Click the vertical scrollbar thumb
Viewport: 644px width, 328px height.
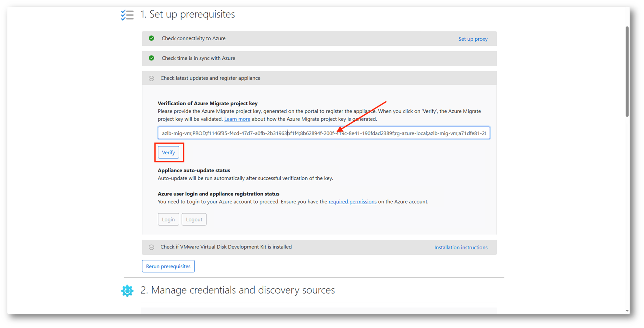pos(627,71)
